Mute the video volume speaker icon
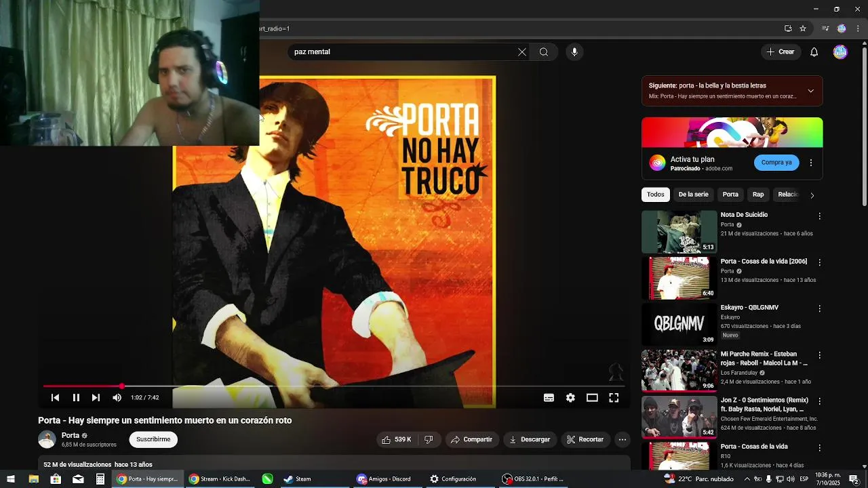868x488 pixels. point(117,398)
